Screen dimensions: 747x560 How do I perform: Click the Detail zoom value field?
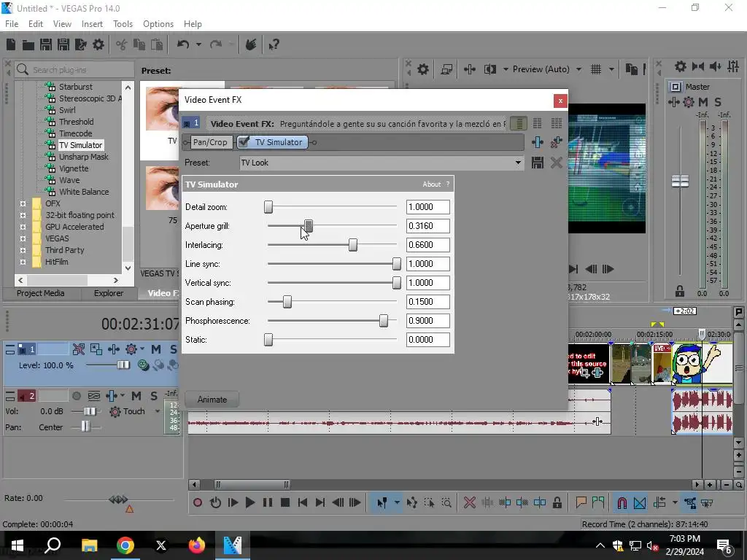tap(427, 207)
